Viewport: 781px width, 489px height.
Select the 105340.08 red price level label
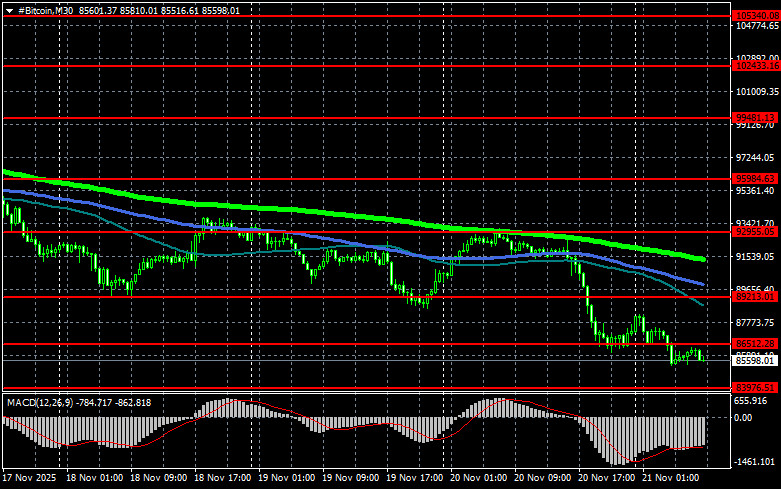(755, 17)
